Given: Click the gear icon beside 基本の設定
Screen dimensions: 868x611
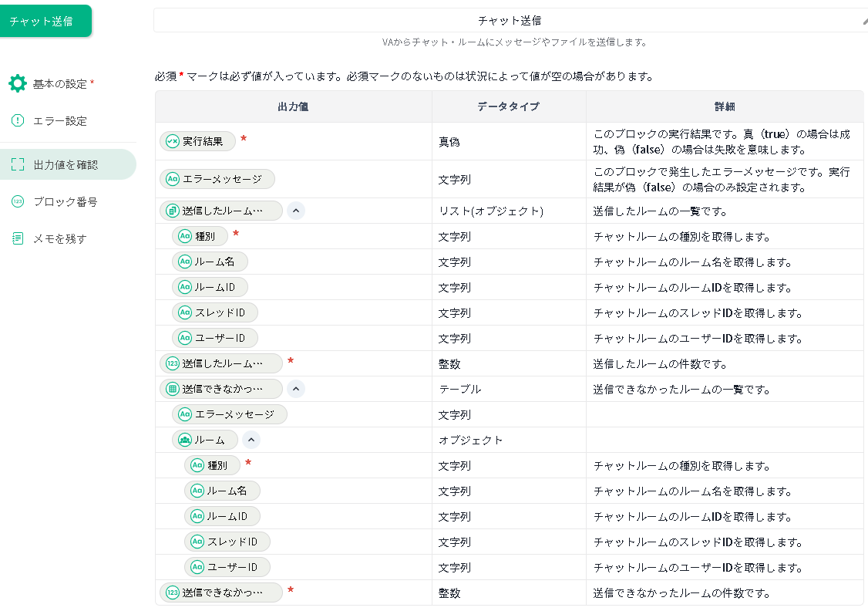Looking at the screenshot, I should point(18,83).
